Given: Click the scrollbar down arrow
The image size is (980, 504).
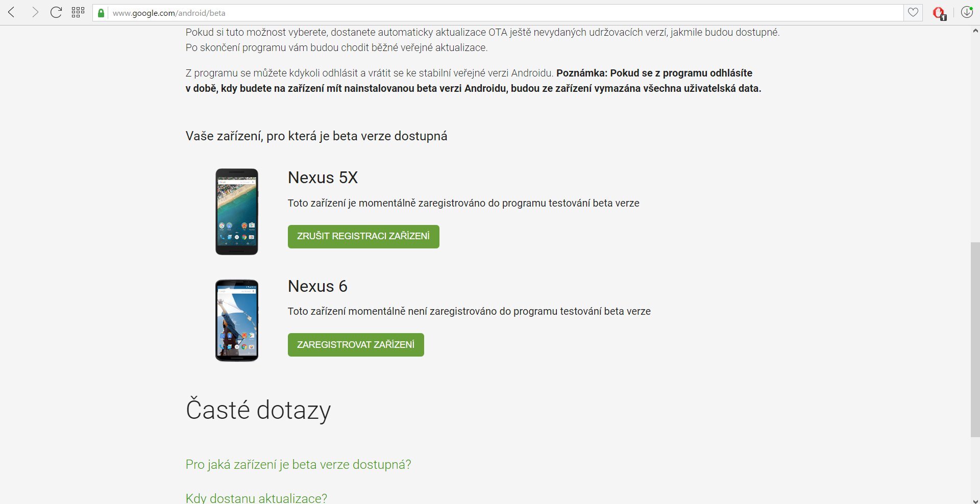Looking at the screenshot, I should coord(975,500).
